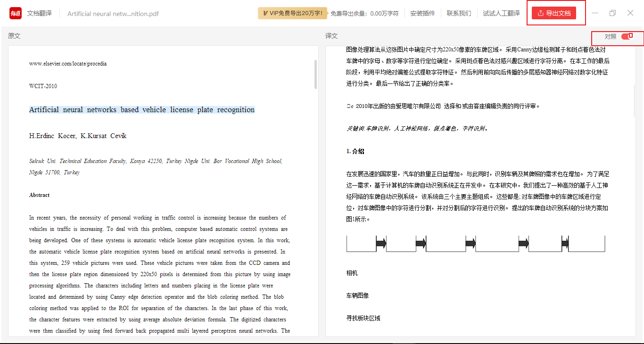
Task: Click 试试人工翻译 human translation link
Action: point(501,13)
